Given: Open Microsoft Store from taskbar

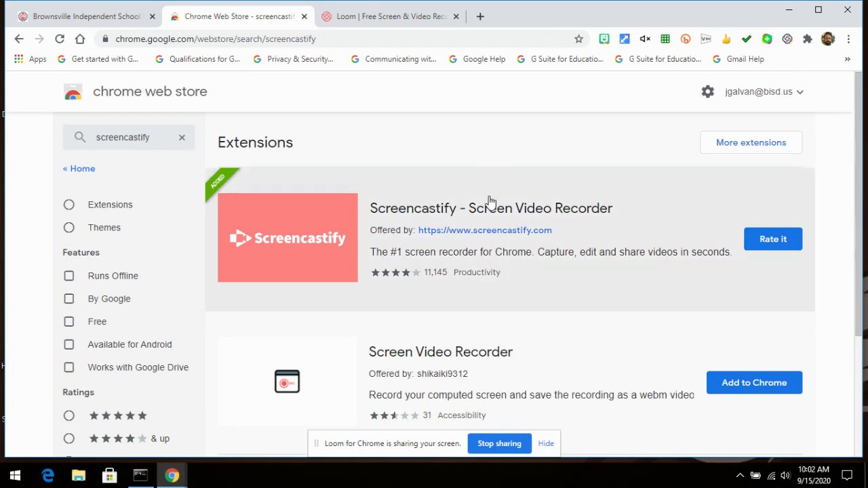Looking at the screenshot, I should [109, 476].
